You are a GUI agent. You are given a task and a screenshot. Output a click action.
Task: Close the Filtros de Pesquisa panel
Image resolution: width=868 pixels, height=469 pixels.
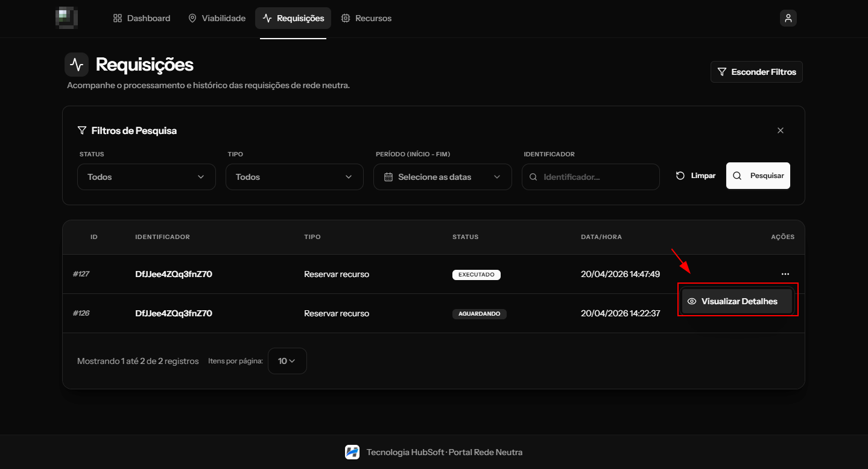click(781, 130)
